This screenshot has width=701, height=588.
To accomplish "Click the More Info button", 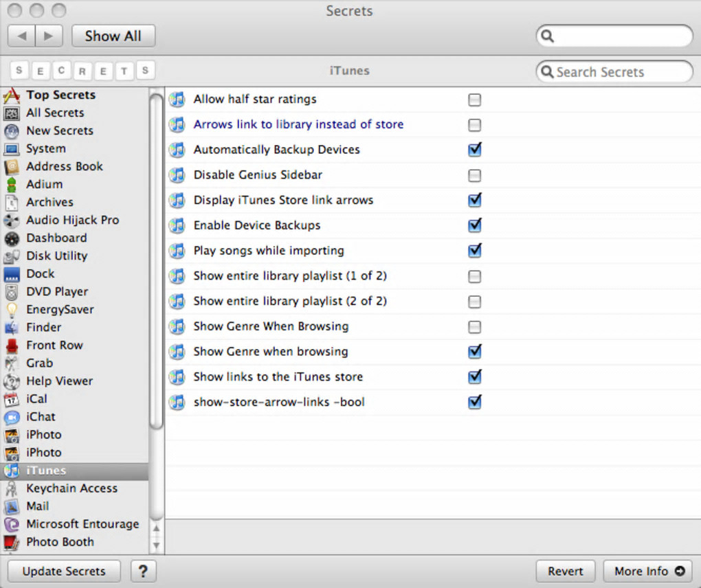I will [647, 571].
